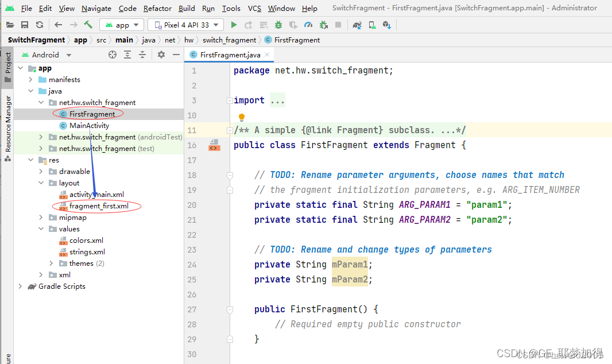Click the Apply Code Changes icon

(264, 25)
